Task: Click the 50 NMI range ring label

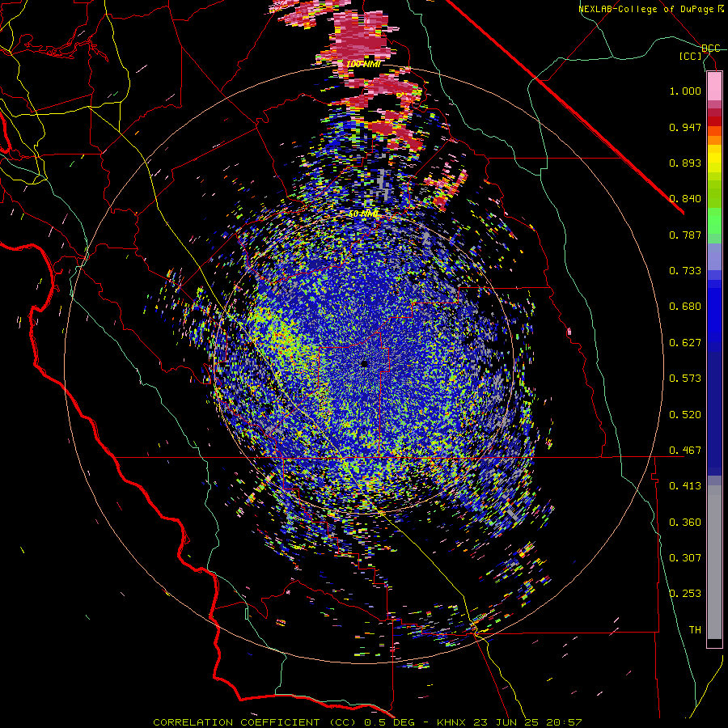Action: coord(363,214)
